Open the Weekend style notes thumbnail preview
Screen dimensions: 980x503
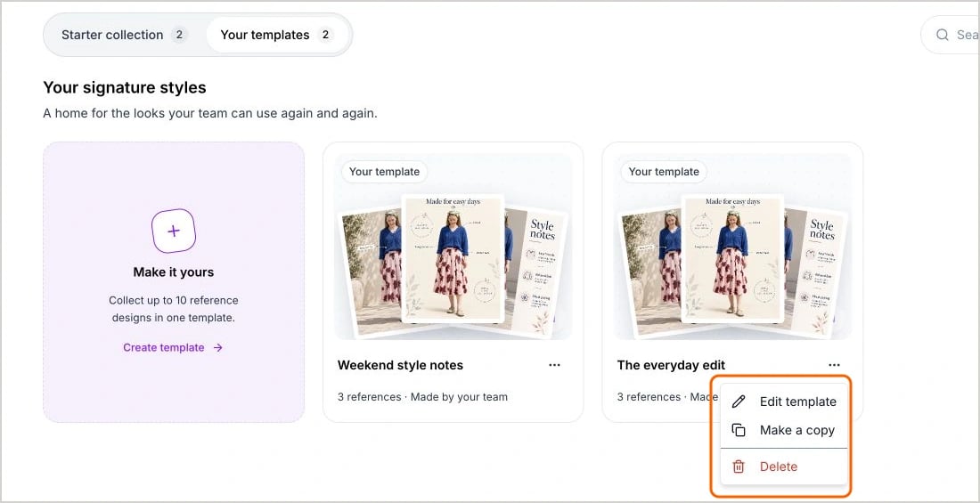[453, 247]
